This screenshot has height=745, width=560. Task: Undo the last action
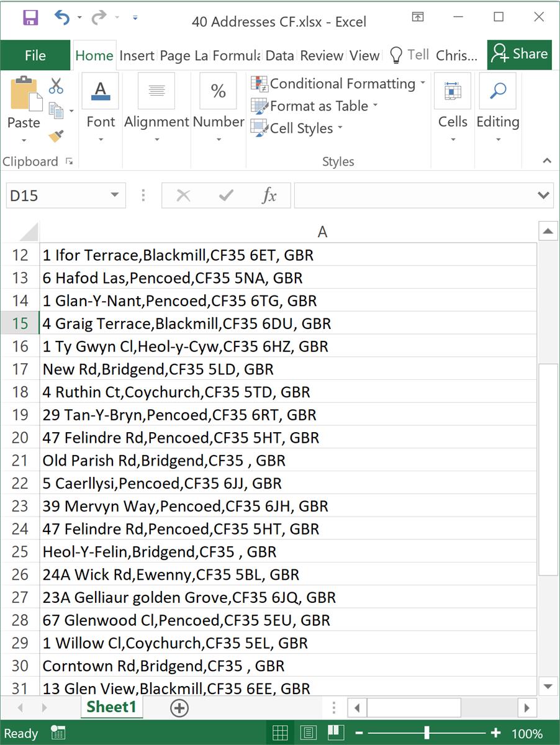[62, 18]
